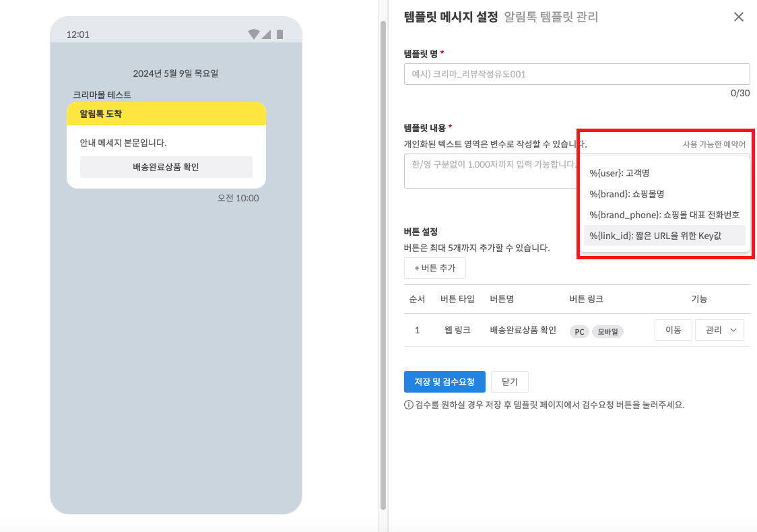Click the + 버튼 추가 button
The image size is (757, 532).
(x=434, y=267)
